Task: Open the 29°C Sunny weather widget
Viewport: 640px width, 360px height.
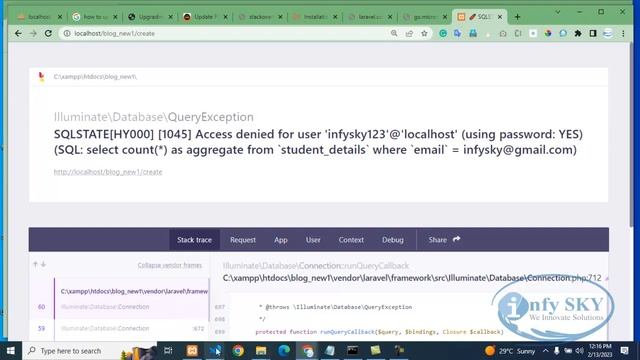Action: point(510,351)
